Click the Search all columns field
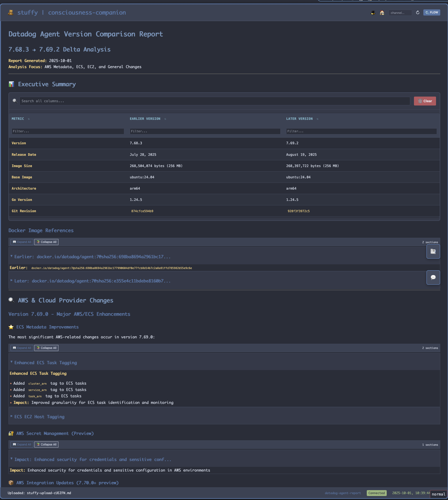This screenshot has height=500, width=448. 214,101
